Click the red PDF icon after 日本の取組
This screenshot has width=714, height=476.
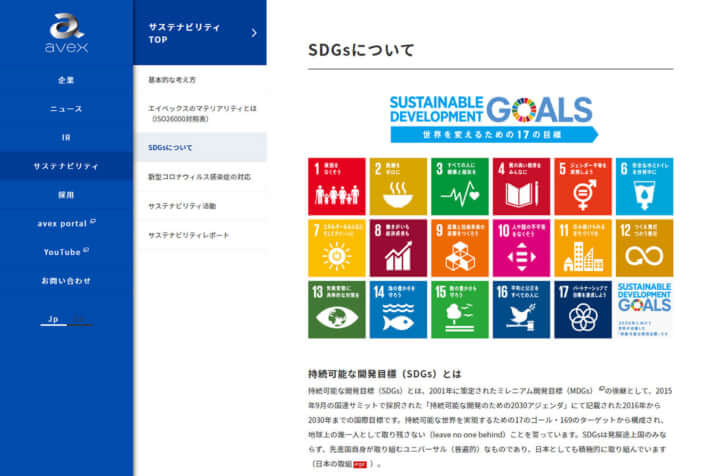click(x=358, y=465)
